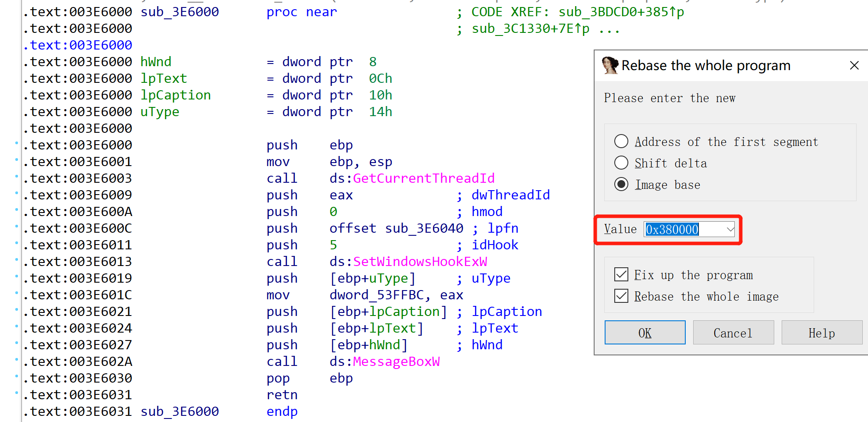Toggle the Fix up the program checkbox
The width and height of the screenshot is (868, 422).
tap(621, 275)
